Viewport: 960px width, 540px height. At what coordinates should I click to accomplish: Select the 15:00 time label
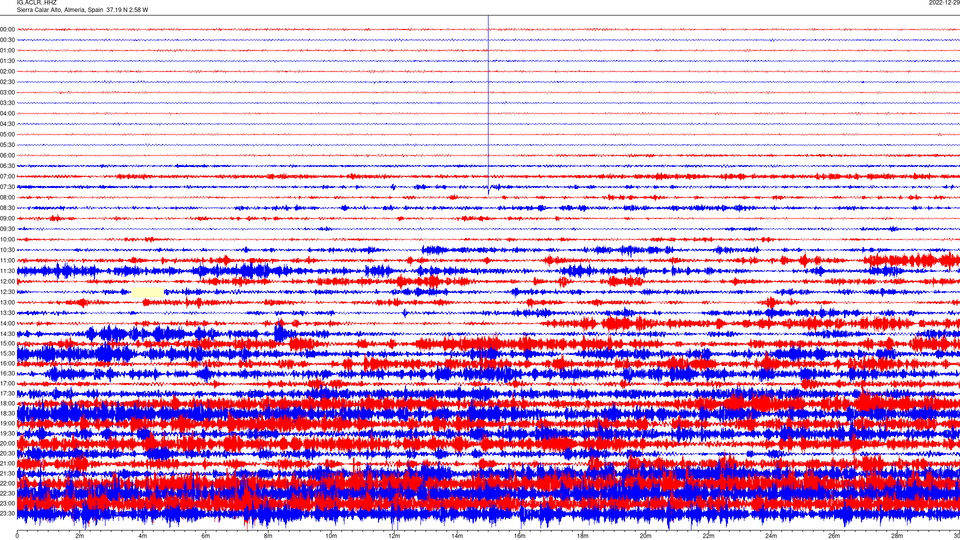pyautogui.click(x=8, y=343)
